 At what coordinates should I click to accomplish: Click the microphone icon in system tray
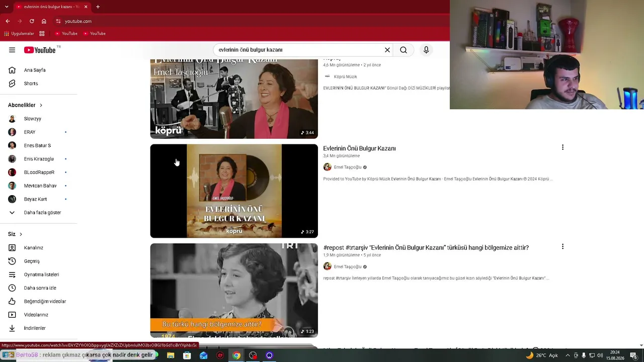(x=584, y=355)
